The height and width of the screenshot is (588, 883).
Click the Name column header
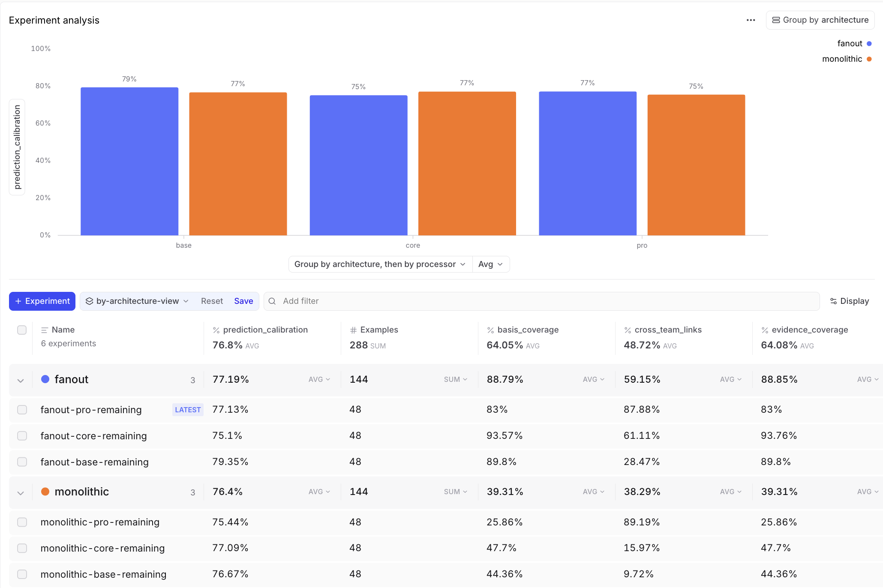[63, 330]
